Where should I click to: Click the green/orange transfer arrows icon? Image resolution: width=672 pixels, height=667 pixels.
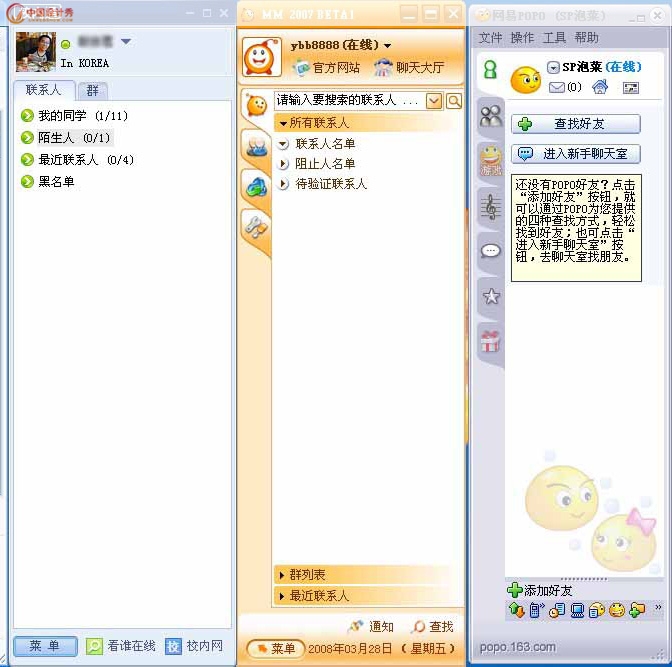pos(517,610)
